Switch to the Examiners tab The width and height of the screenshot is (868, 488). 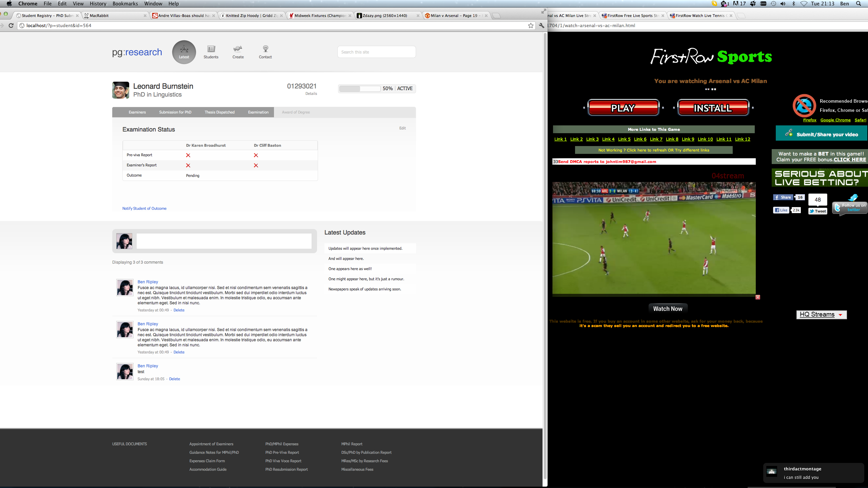click(x=137, y=112)
